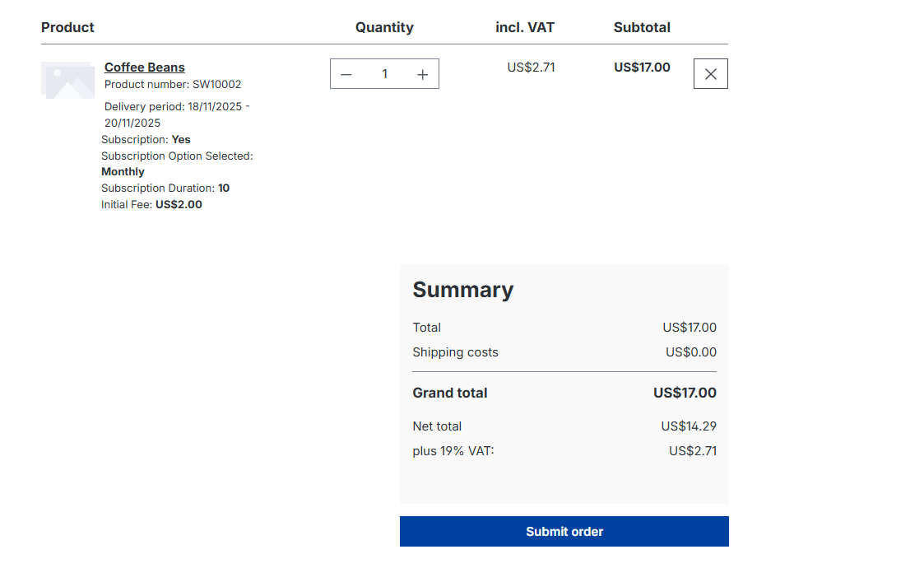The height and width of the screenshot is (568, 924).
Task: Click the Quantity column header
Action: (x=384, y=27)
